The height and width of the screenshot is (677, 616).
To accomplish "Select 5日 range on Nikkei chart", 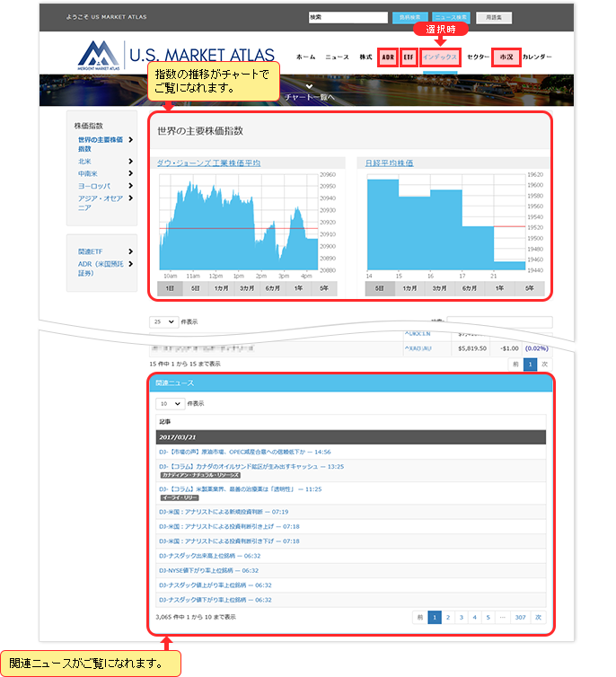I will pos(380,288).
